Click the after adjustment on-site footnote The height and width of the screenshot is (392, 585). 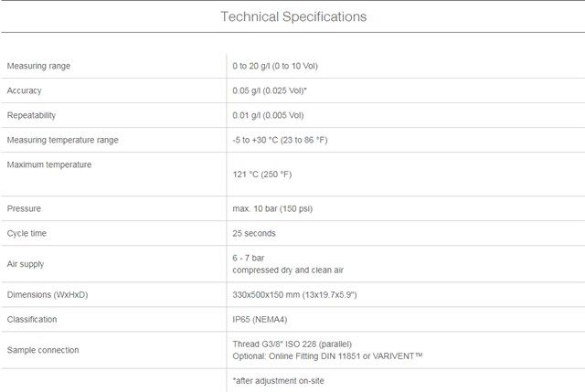coord(278,381)
